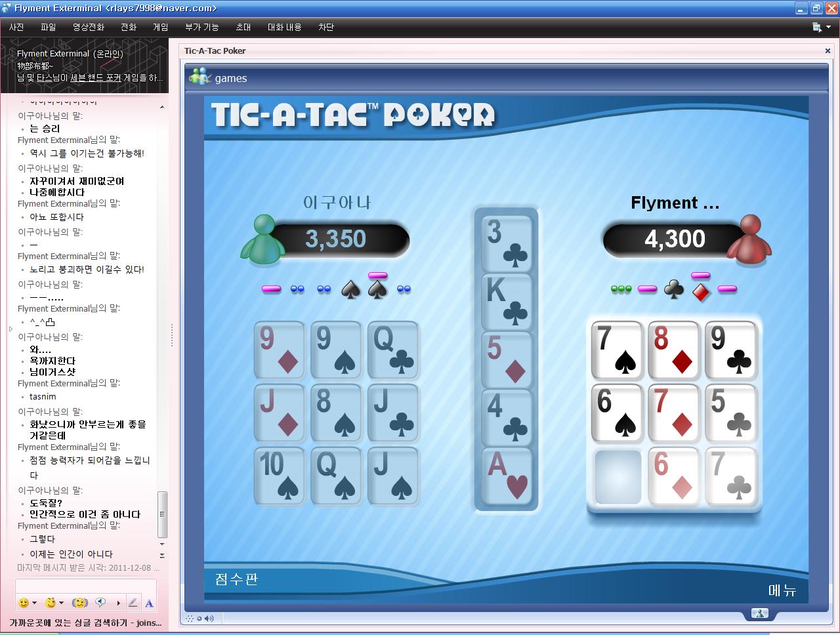Click the chat scrollbar up arrow

coord(162,106)
